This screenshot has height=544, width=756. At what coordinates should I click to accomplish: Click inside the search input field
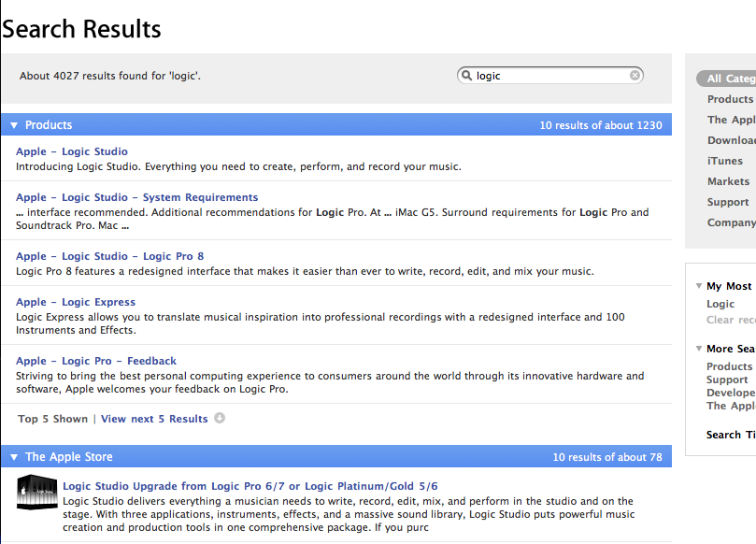click(x=542, y=75)
